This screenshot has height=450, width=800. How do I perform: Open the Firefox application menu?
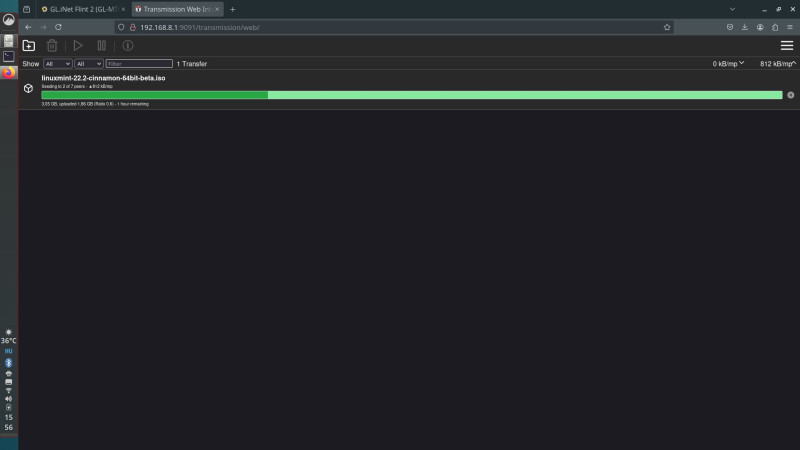coord(790,28)
